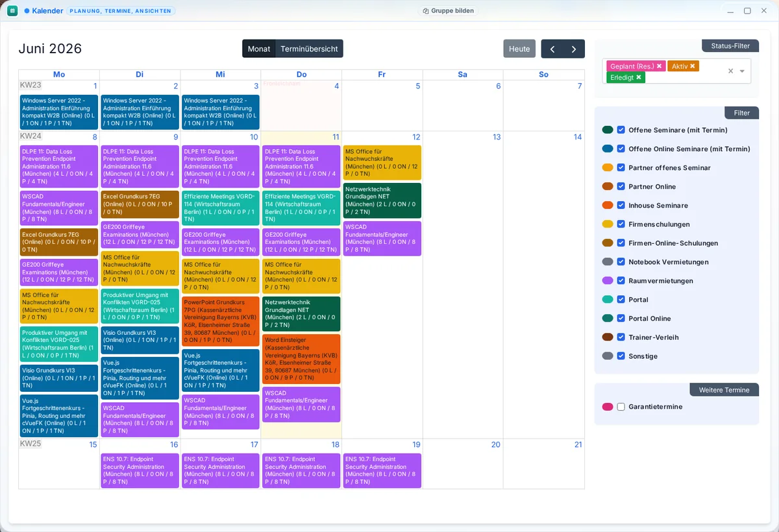Click the Heute button
This screenshot has height=532, width=779.
(x=519, y=49)
